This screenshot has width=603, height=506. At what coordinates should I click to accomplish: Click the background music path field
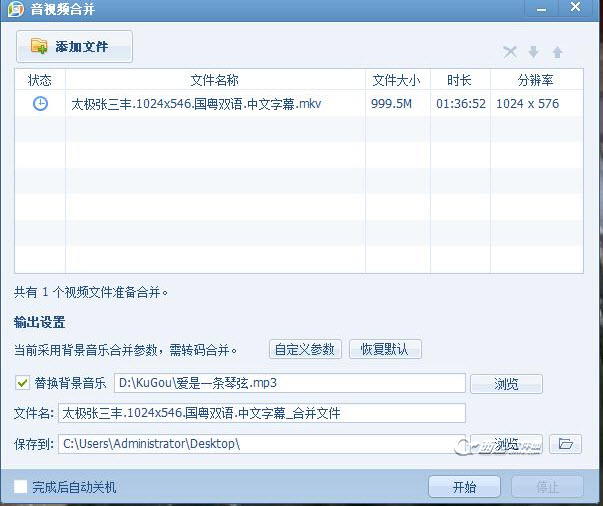(290, 383)
